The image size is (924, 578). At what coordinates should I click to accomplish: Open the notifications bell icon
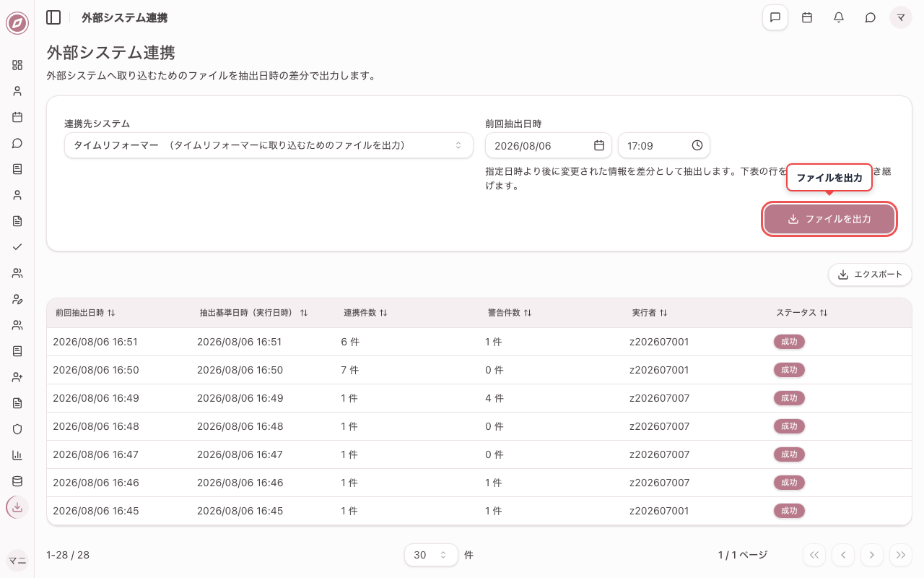pos(839,17)
